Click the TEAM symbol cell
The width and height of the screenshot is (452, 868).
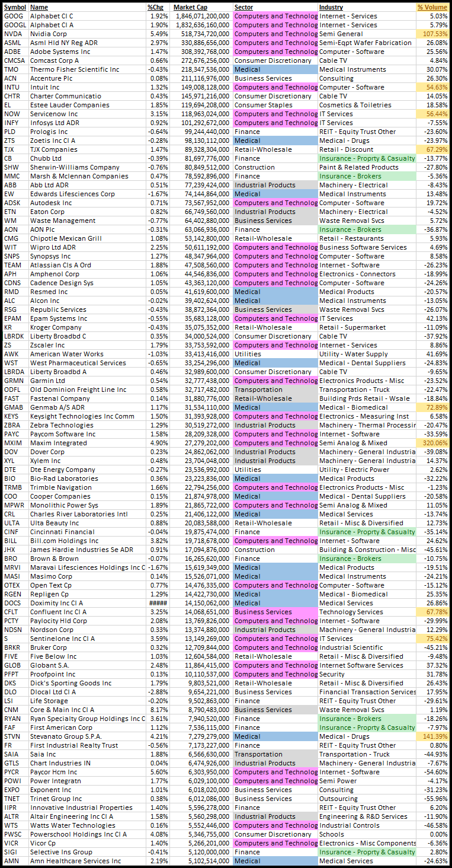point(15,265)
